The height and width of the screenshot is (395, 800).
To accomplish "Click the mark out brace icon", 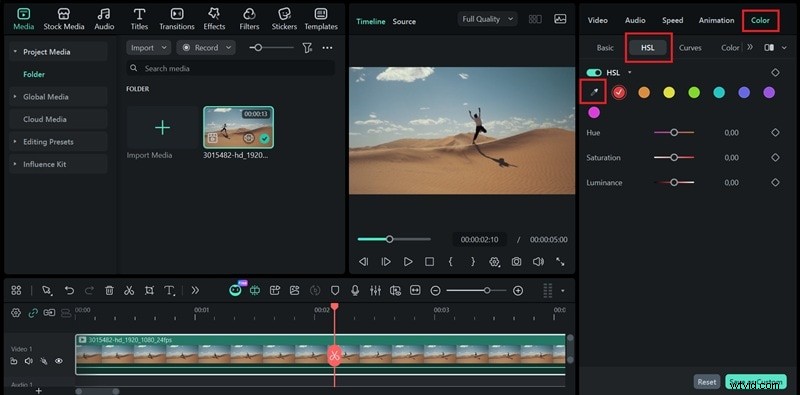I will tap(473, 262).
